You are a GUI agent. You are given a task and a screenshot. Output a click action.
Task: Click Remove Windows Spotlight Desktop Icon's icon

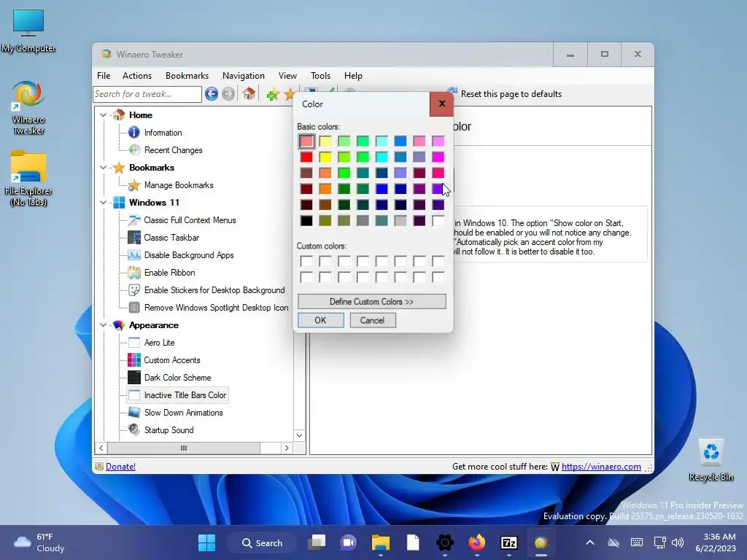(134, 308)
